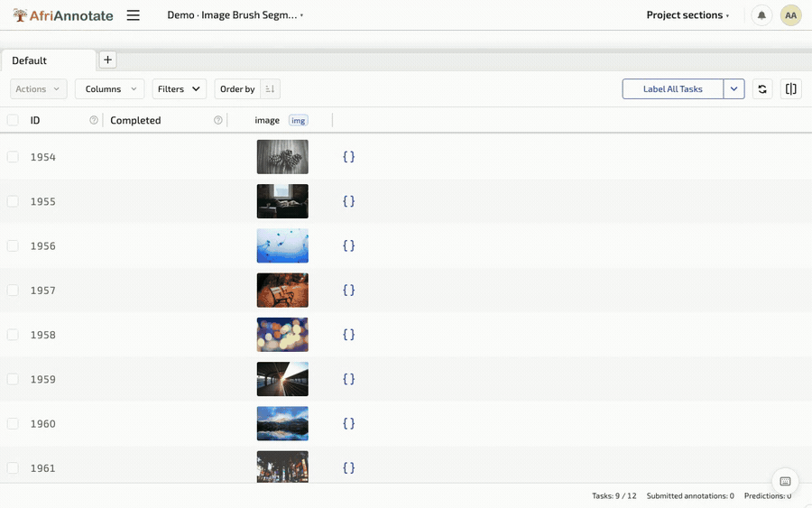Open the Columns dropdown

tap(109, 89)
